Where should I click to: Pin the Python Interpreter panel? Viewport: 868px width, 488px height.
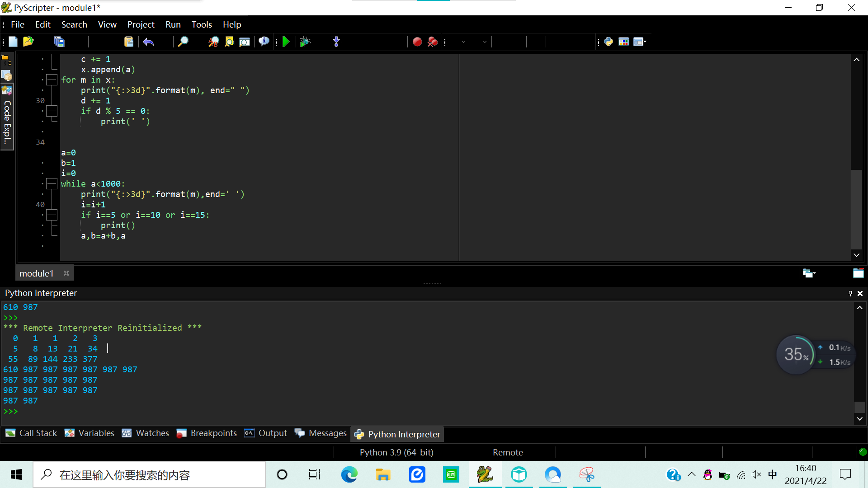click(x=850, y=293)
